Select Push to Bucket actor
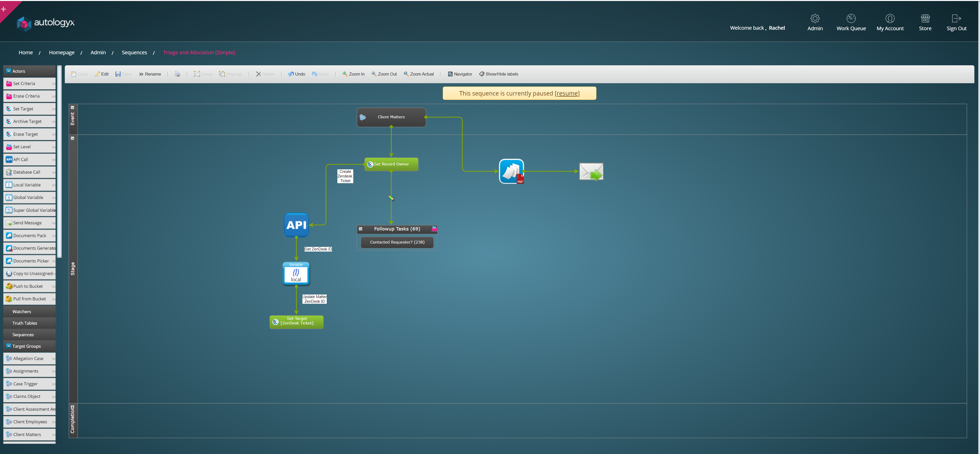The image size is (980, 454). point(29,286)
